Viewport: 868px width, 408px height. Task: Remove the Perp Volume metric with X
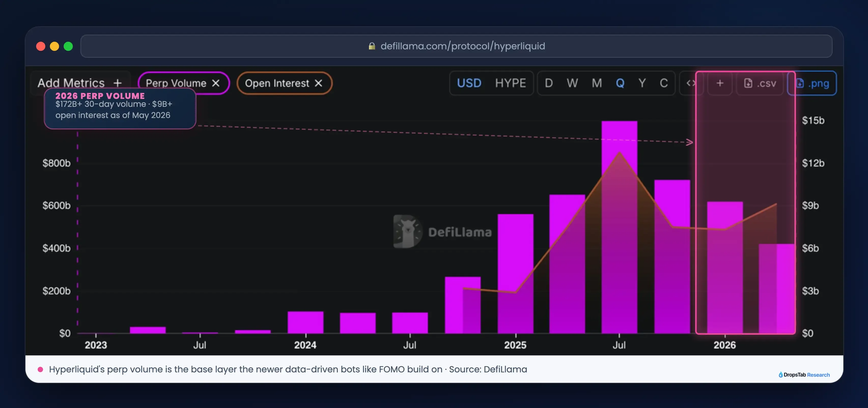216,83
